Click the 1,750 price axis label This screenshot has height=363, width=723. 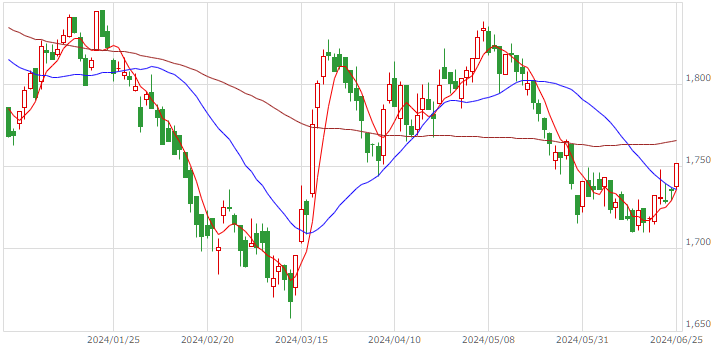click(x=698, y=160)
